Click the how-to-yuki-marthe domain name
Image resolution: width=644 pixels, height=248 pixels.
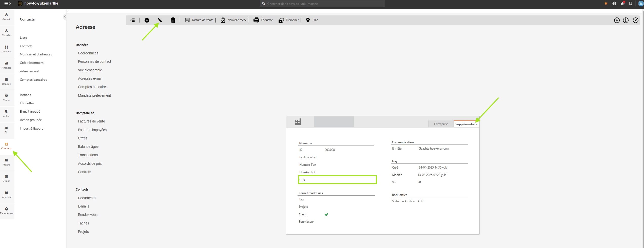(41, 3)
